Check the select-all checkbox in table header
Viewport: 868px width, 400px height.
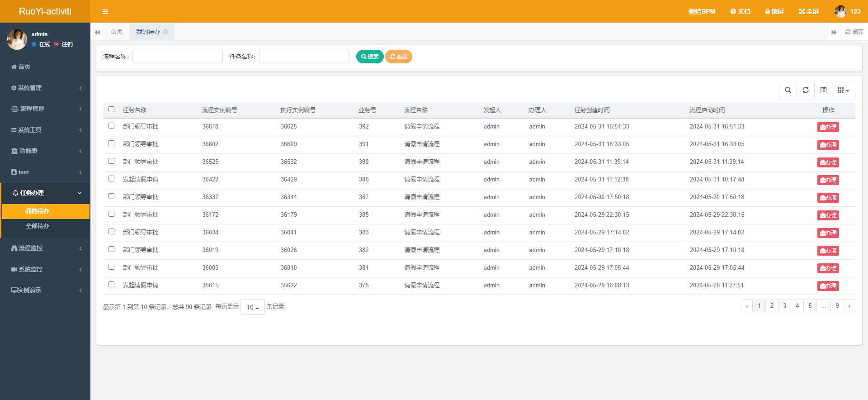pos(112,110)
